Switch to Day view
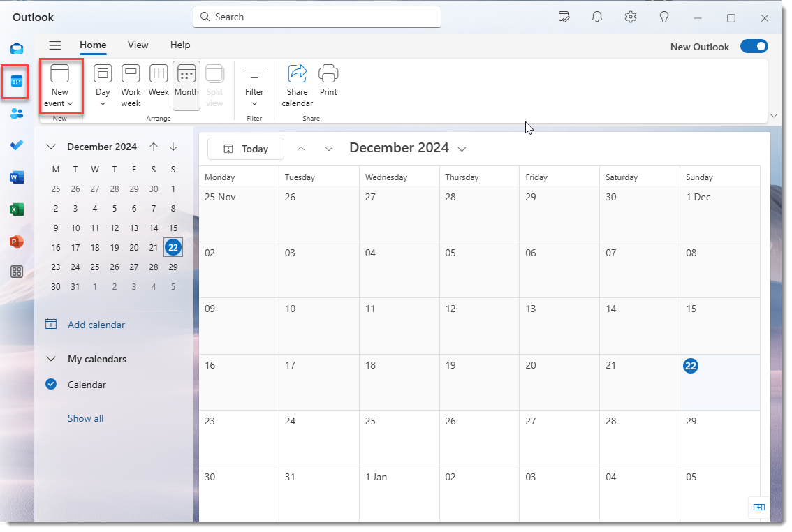Image resolution: width=792 pixels, height=532 pixels. 103,83
